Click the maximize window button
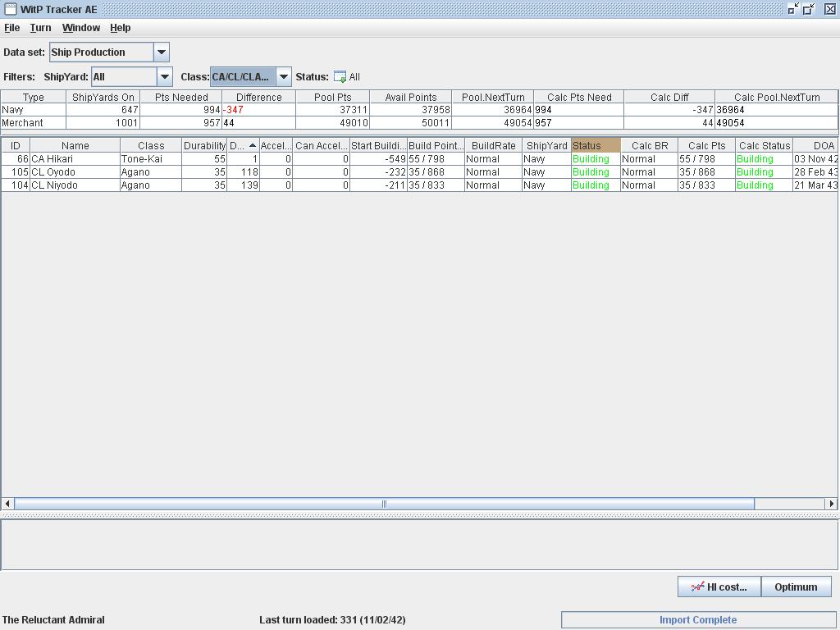This screenshot has width=840, height=630. 809,8
